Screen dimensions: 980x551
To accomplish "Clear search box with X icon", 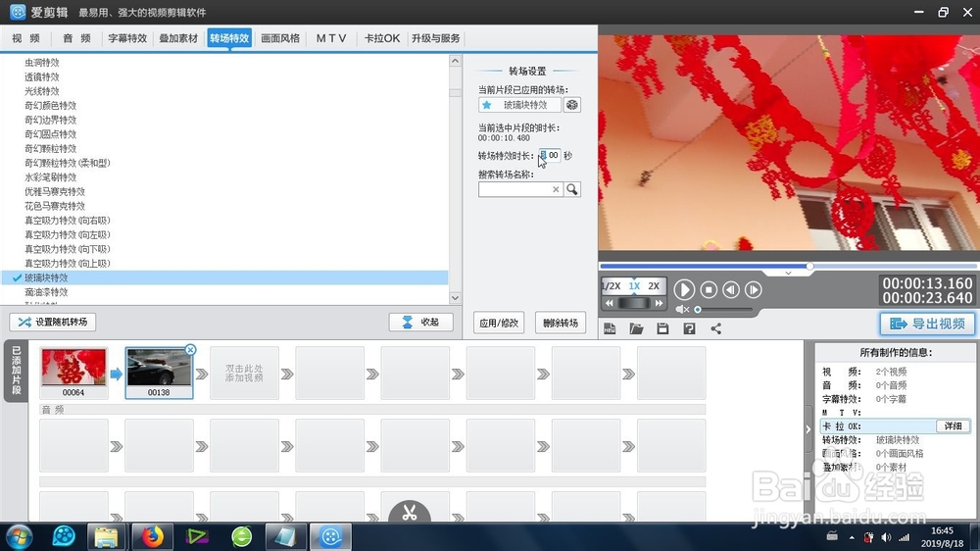I will 556,189.
